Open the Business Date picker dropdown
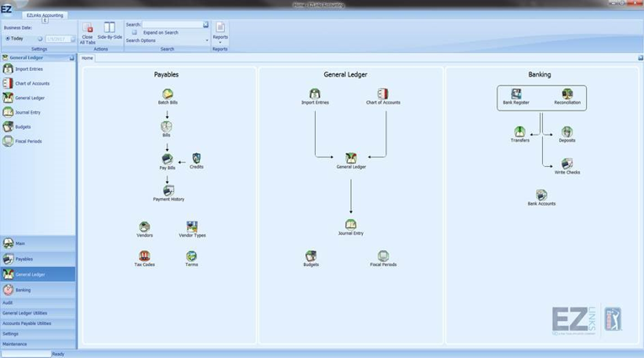The height and width of the screenshot is (358, 644). pos(72,39)
